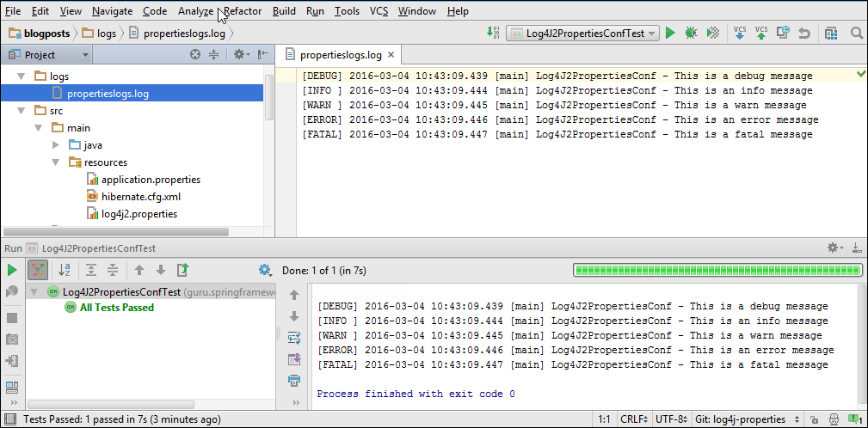Toggle auto-test in Run sidebar
This screenshot has height=428, width=868.
pyautogui.click(x=12, y=292)
